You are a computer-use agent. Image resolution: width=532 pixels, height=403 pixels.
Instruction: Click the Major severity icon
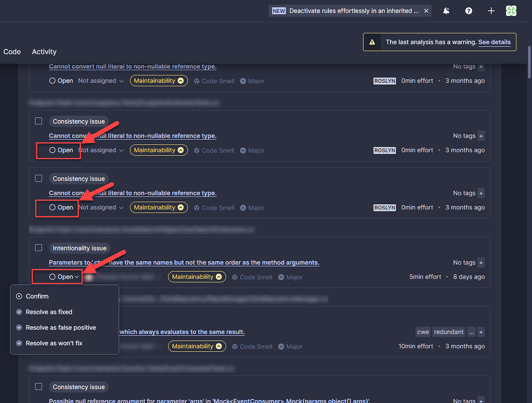[x=243, y=81]
